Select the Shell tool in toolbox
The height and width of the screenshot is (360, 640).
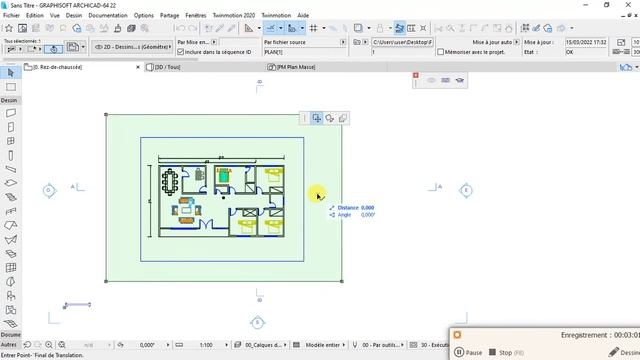pos(11,240)
